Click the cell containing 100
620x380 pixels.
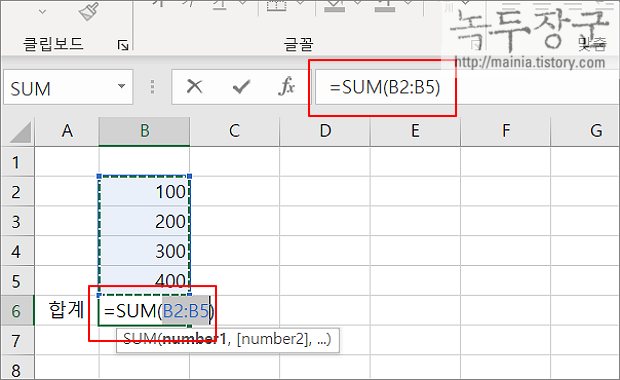coord(144,191)
